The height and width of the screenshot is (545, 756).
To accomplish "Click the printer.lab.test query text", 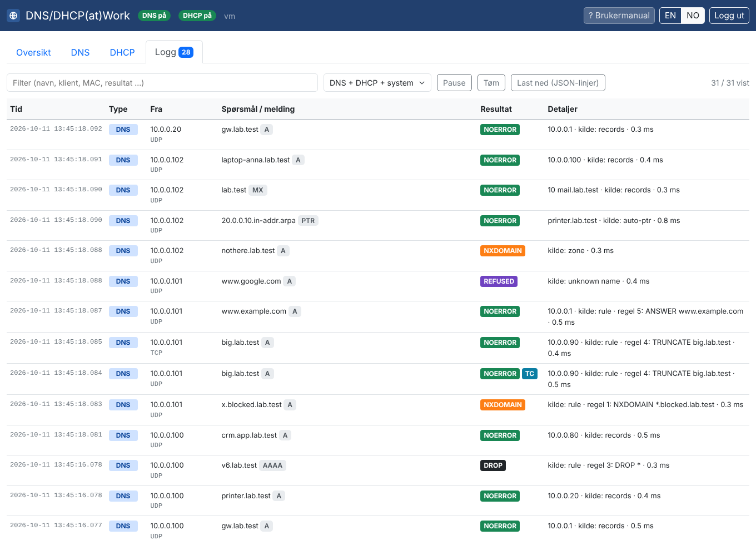I will (246, 496).
